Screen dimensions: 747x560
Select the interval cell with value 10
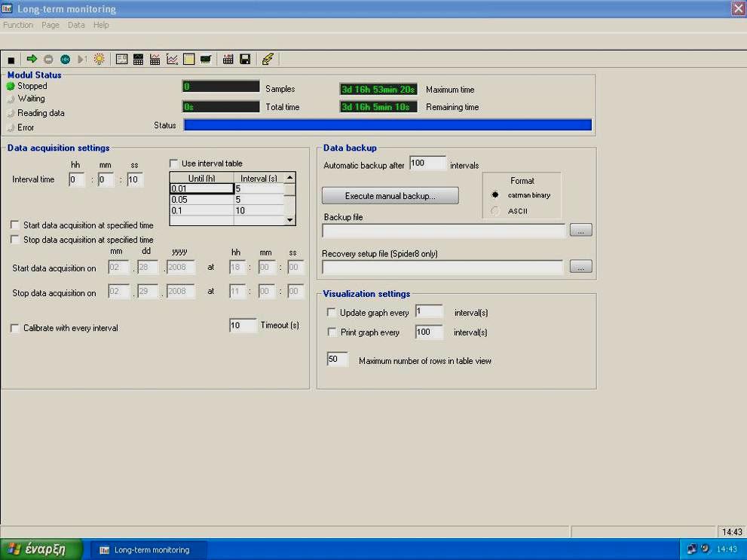259,210
